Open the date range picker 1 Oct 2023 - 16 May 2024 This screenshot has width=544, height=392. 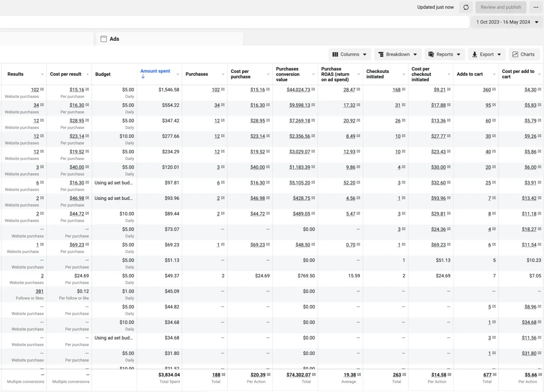(x=507, y=22)
